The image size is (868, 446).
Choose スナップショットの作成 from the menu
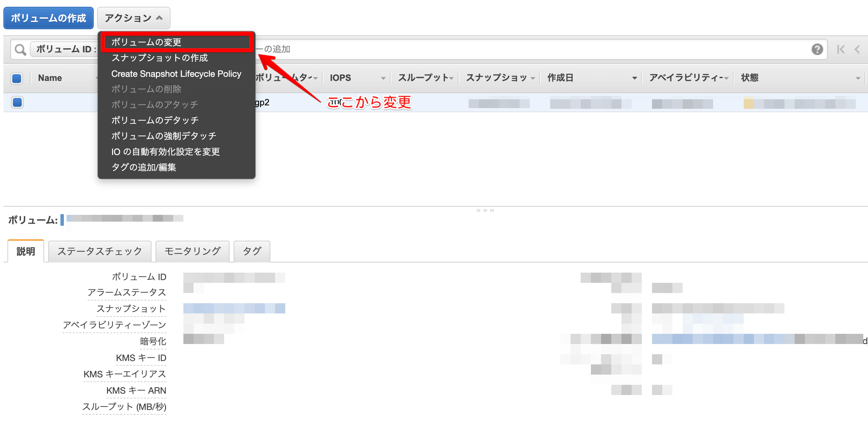point(159,58)
